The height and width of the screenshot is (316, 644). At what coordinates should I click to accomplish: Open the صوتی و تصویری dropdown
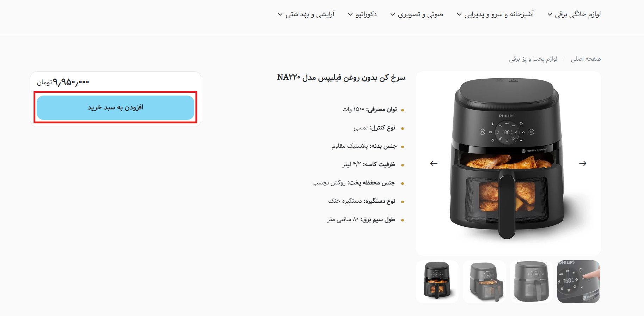point(421,14)
